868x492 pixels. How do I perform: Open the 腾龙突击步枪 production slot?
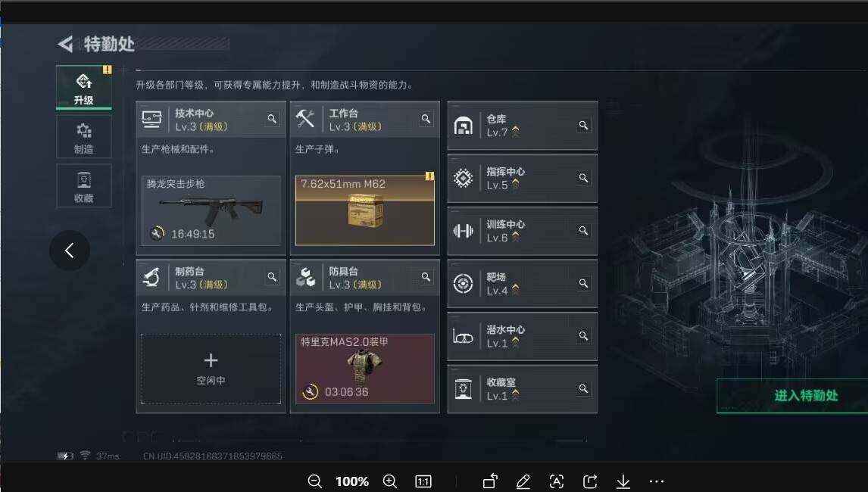pos(211,210)
